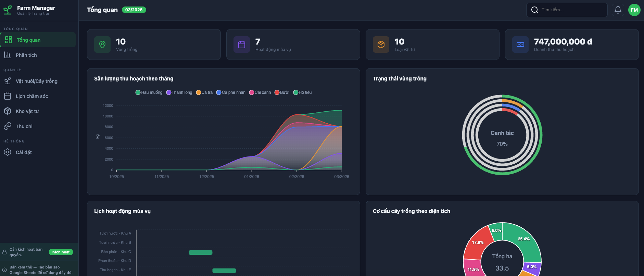Go to Kho vật tư page
This screenshot has width=644, height=276.
tap(27, 111)
